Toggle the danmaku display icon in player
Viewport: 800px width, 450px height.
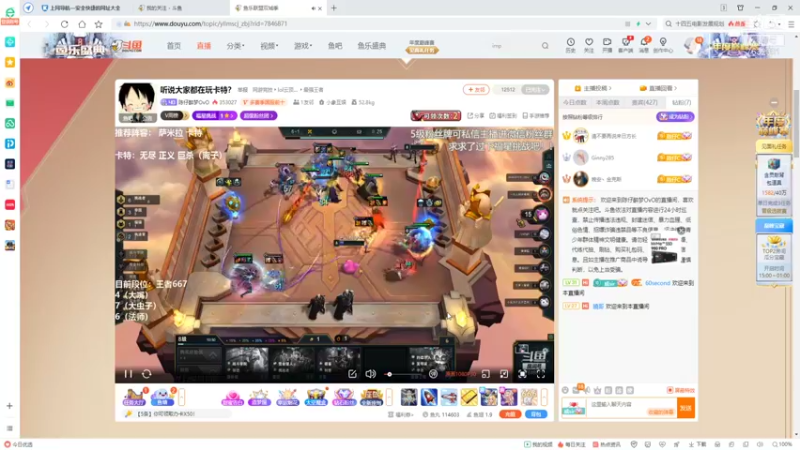click(x=433, y=374)
